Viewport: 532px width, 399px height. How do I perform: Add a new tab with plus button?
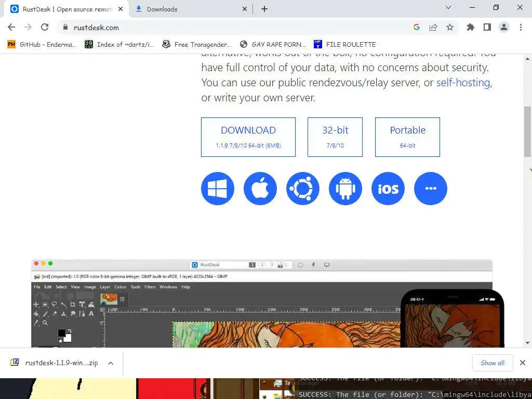click(264, 9)
